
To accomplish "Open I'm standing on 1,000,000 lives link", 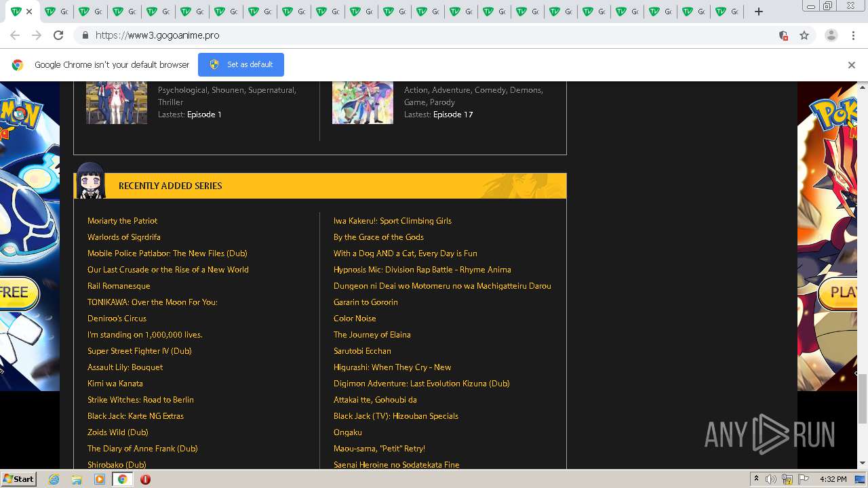I will click(145, 335).
